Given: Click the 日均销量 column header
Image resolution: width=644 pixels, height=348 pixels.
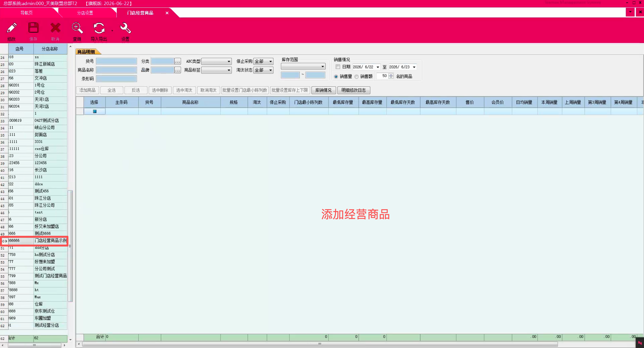Looking at the screenshot, I should [x=524, y=102].
